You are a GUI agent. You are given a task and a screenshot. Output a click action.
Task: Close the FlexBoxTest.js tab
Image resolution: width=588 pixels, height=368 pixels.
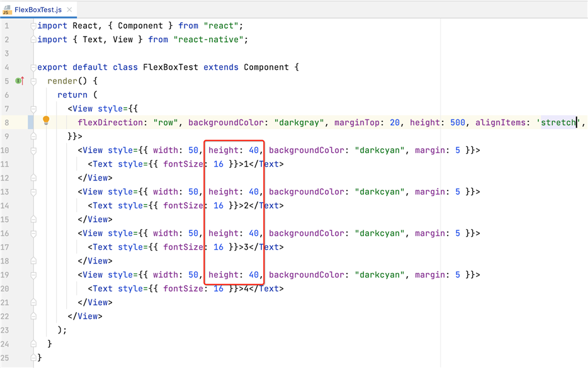point(69,10)
